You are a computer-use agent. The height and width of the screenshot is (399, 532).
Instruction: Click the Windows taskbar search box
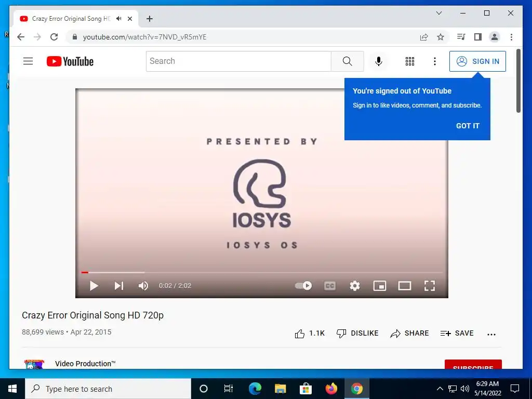(x=108, y=389)
